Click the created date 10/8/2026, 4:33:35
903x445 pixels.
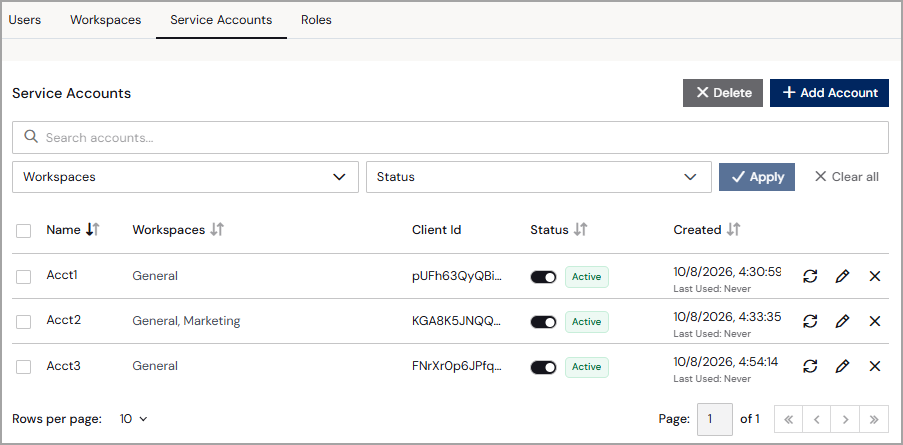(727, 317)
